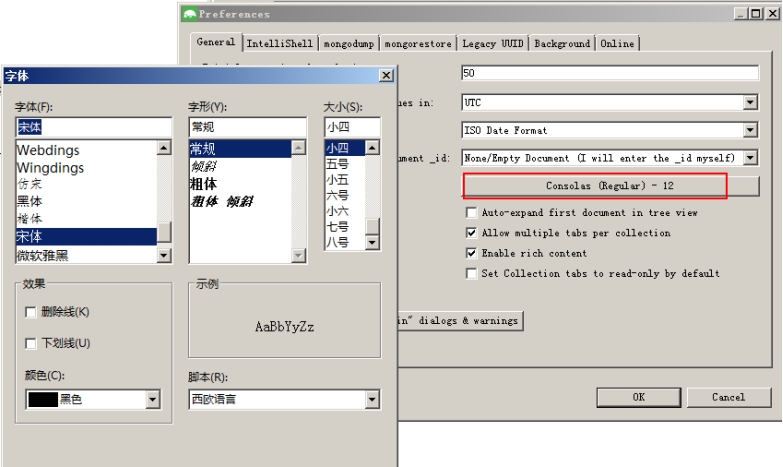Click Cancel in Preferences window

pyautogui.click(x=729, y=397)
